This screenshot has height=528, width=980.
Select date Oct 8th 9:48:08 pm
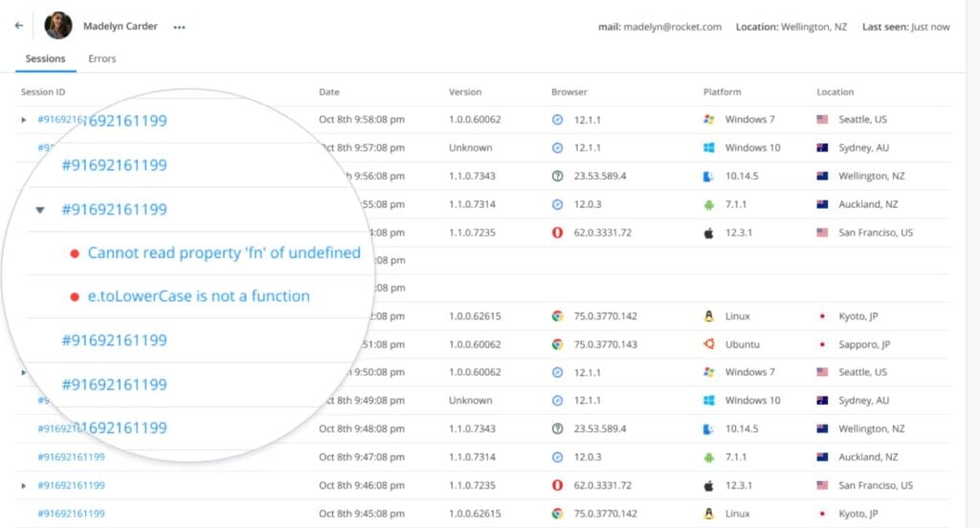pyautogui.click(x=362, y=429)
